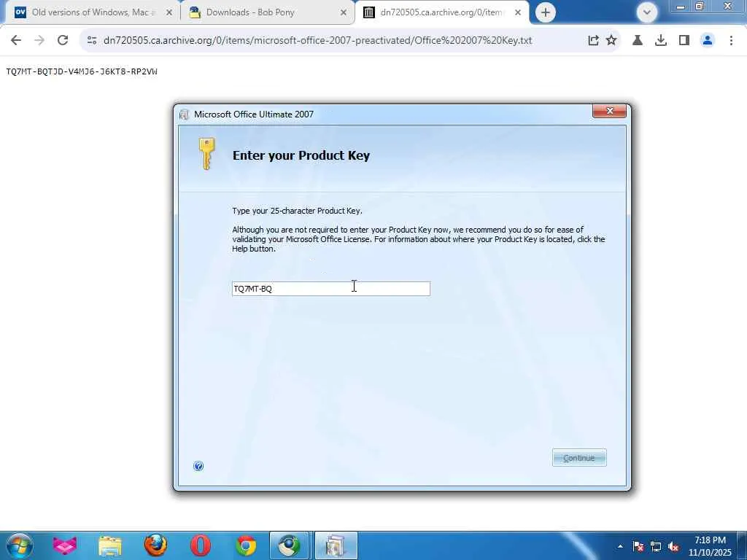Close the Old versions of Windows tab
The image size is (747, 560).
click(169, 12)
